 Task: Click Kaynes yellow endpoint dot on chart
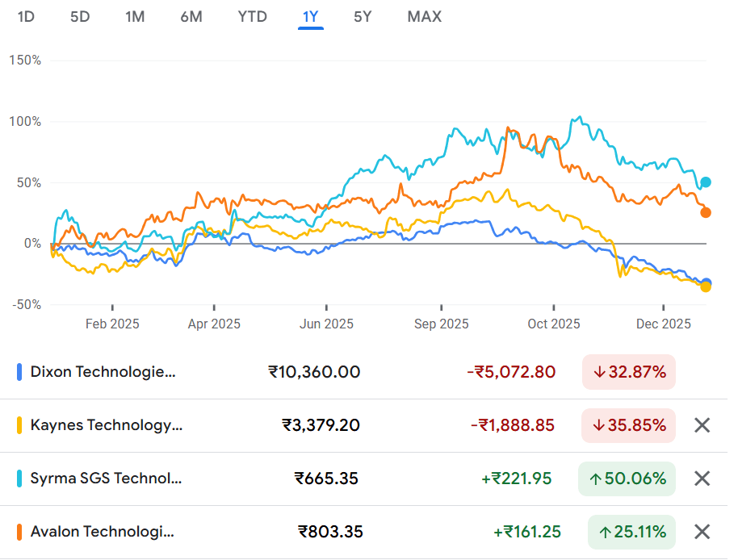click(706, 286)
